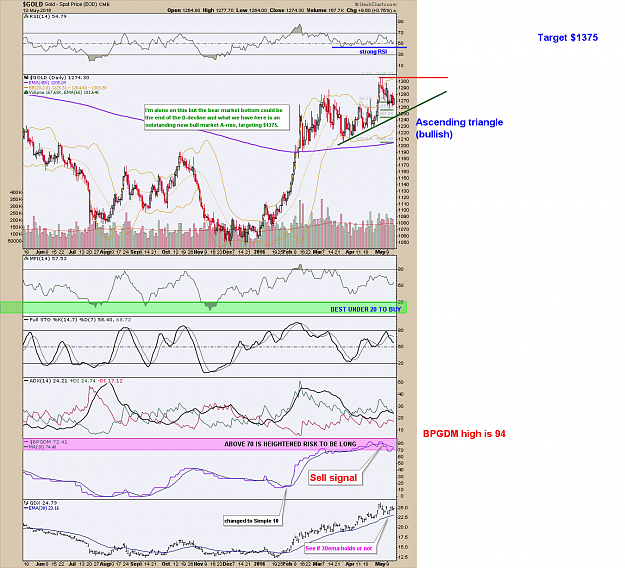Click the ADX(14) indicator label
This screenshot has width=625, height=568.
[47, 381]
